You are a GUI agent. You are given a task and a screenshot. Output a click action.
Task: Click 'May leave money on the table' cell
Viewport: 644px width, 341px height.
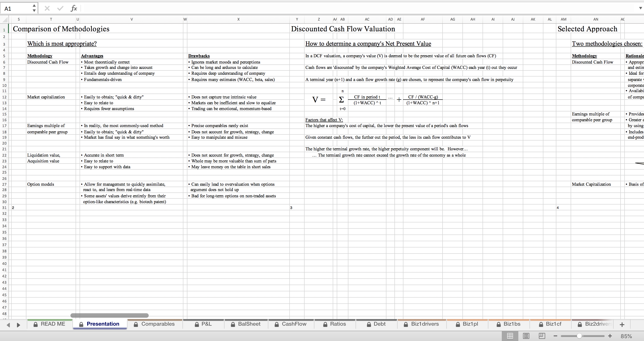[x=229, y=167]
